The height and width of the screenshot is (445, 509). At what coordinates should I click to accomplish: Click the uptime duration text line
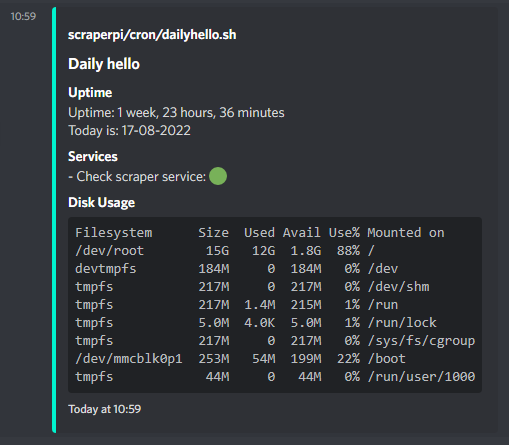tap(176, 112)
